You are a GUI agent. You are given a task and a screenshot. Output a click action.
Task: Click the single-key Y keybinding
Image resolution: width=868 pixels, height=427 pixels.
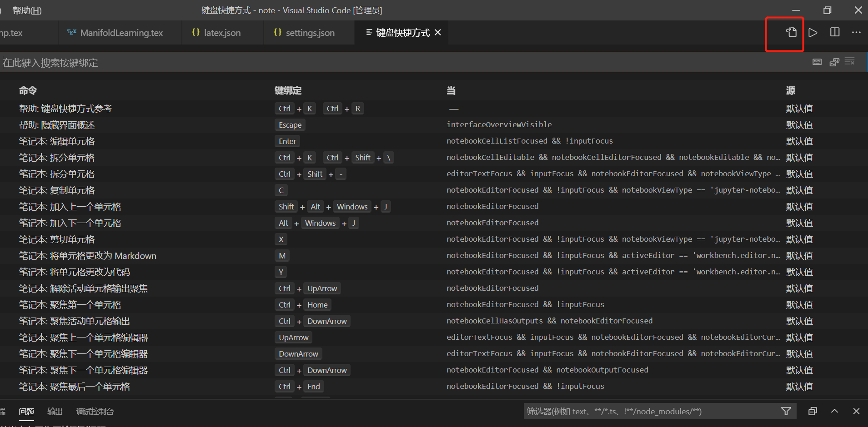(281, 272)
